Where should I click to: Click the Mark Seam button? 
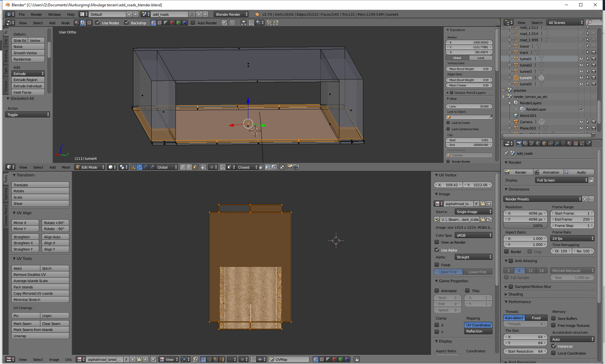[x=26, y=324]
